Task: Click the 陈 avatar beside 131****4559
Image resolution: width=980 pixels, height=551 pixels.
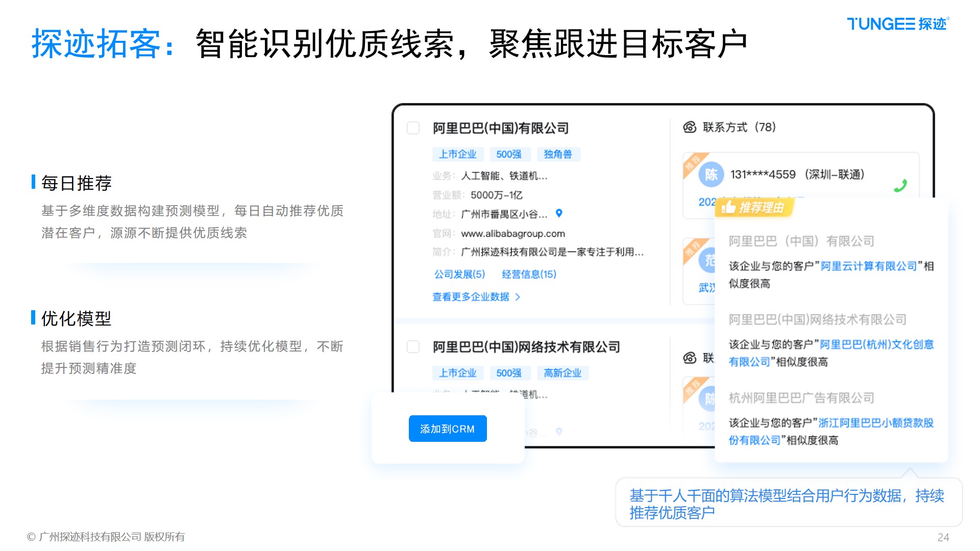Action: click(710, 175)
